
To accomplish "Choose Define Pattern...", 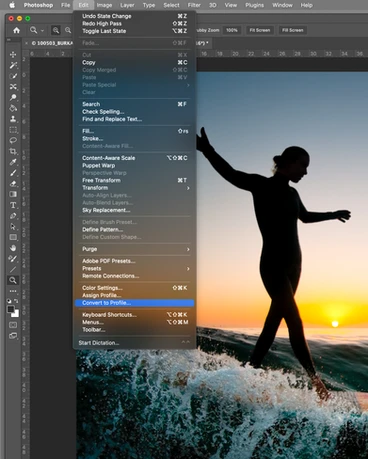I will click(x=135, y=229).
